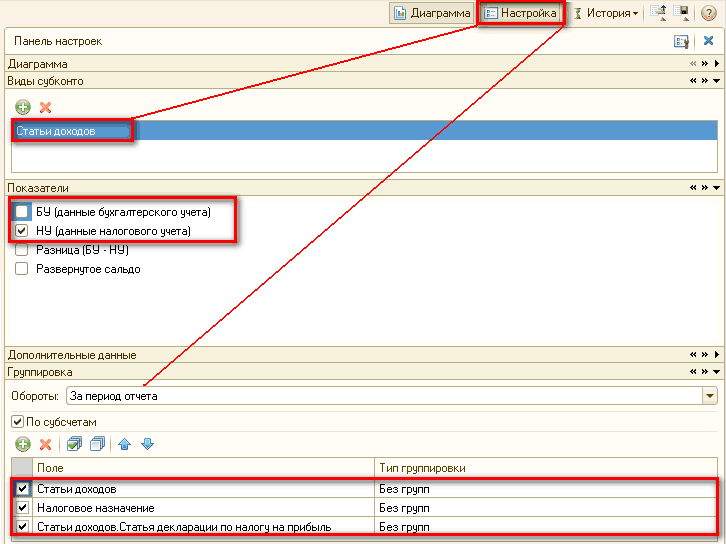The width and height of the screenshot is (726, 544).
Task: Uncheck the По субсчетам checkbox
Action: click(16, 423)
